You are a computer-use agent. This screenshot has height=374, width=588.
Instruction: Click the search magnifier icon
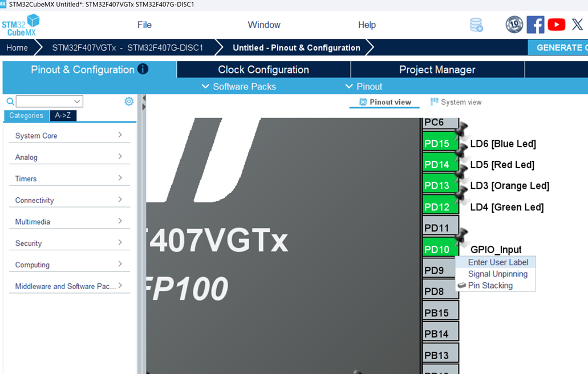tap(10, 101)
